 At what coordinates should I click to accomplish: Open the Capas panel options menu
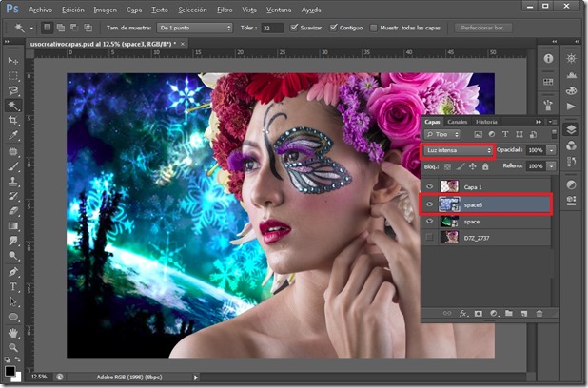tap(553, 122)
